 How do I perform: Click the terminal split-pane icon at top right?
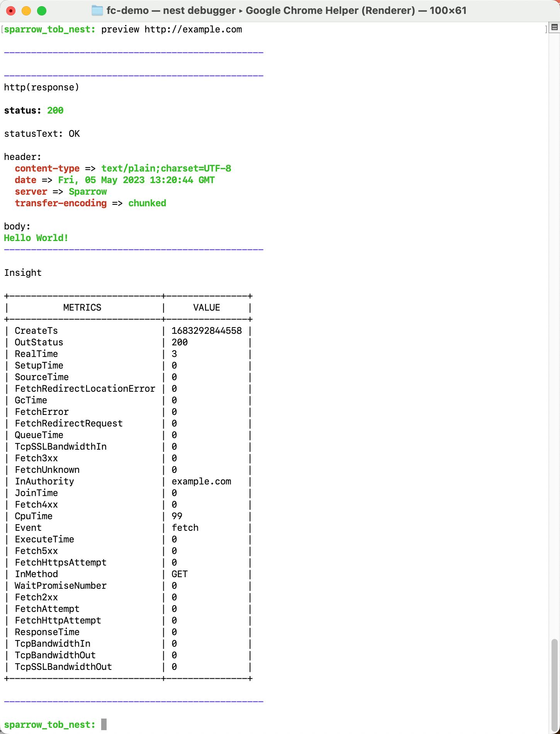(555, 27)
